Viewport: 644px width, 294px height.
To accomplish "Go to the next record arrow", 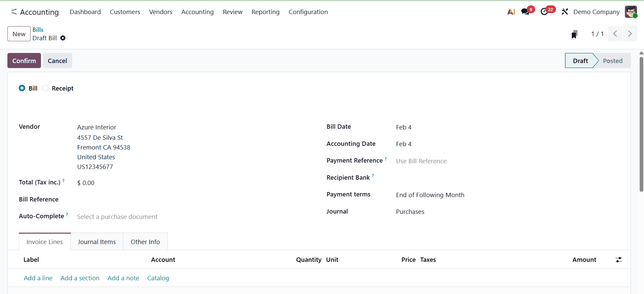I will (x=630, y=34).
